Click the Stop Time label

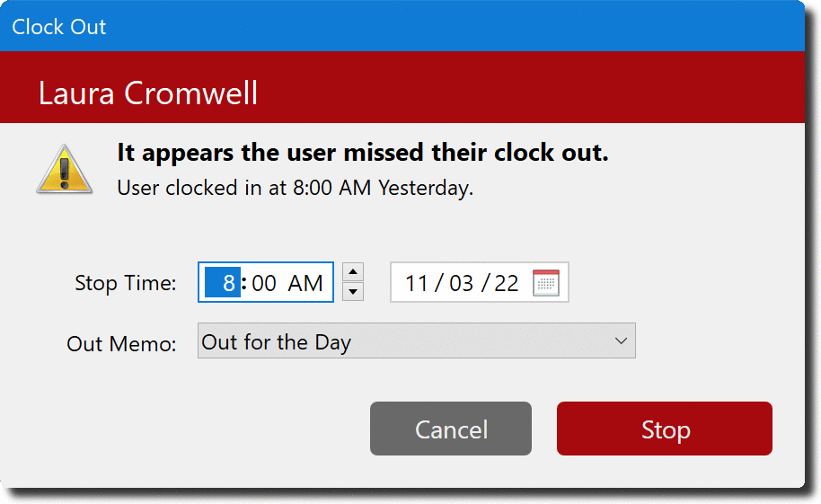tap(126, 283)
